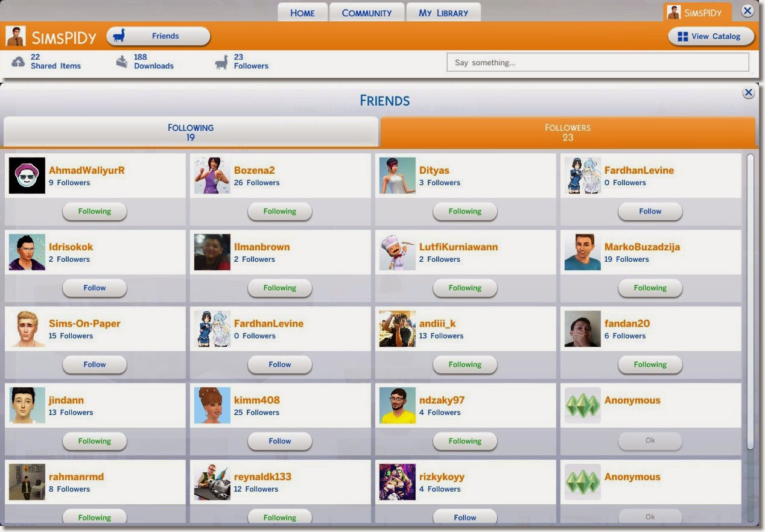765x532 pixels.
Task: Click the Friends llama button
Action: click(158, 36)
